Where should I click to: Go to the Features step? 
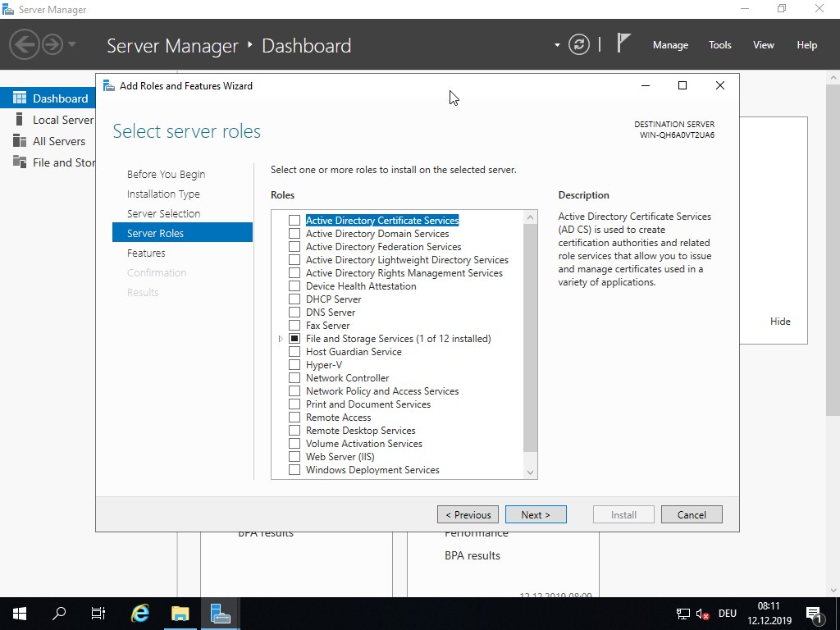[146, 253]
